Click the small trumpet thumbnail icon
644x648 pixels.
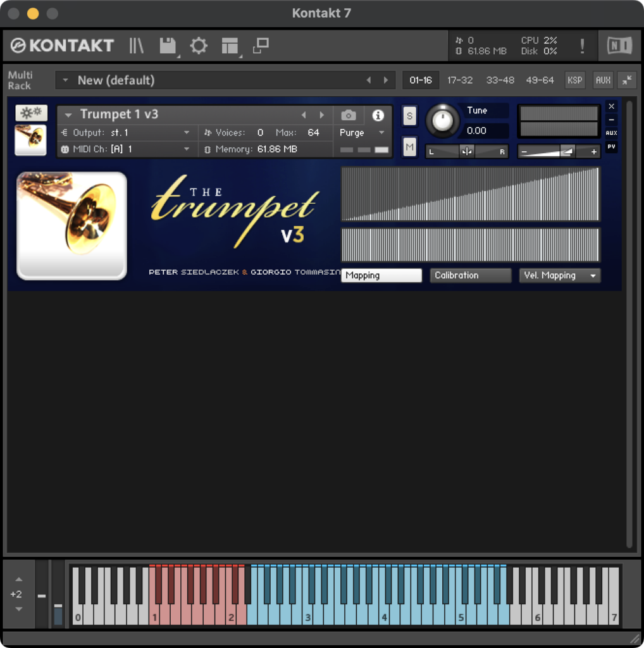pos(30,140)
